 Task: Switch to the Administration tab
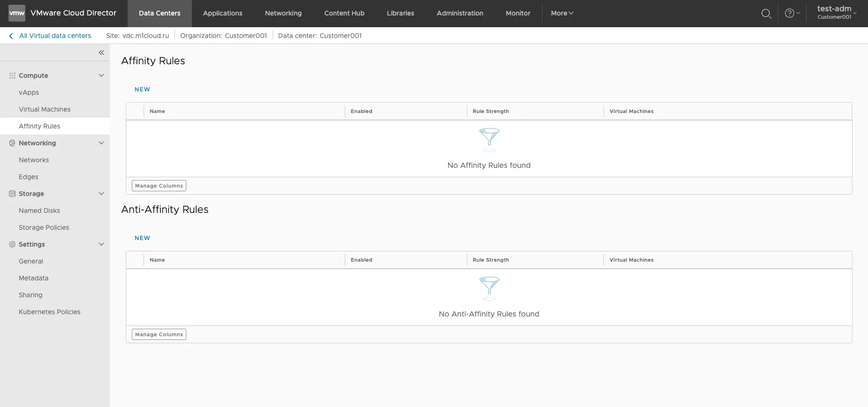click(x=460, y=13)
